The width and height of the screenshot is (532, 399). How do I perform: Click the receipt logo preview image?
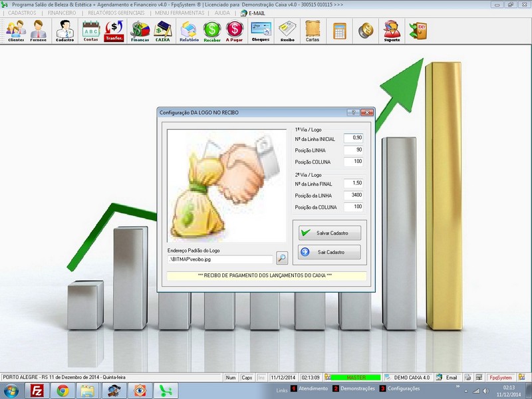[x=227, y=186]
